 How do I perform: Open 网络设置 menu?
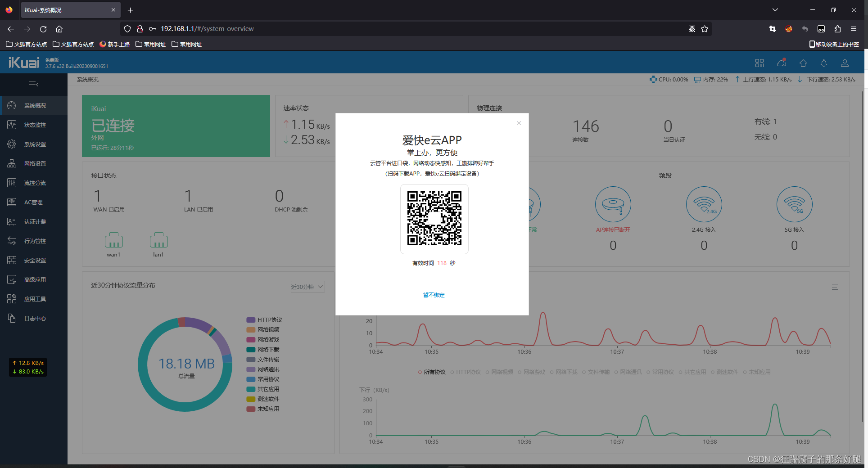pyautogui.click(x=34, y=163)
